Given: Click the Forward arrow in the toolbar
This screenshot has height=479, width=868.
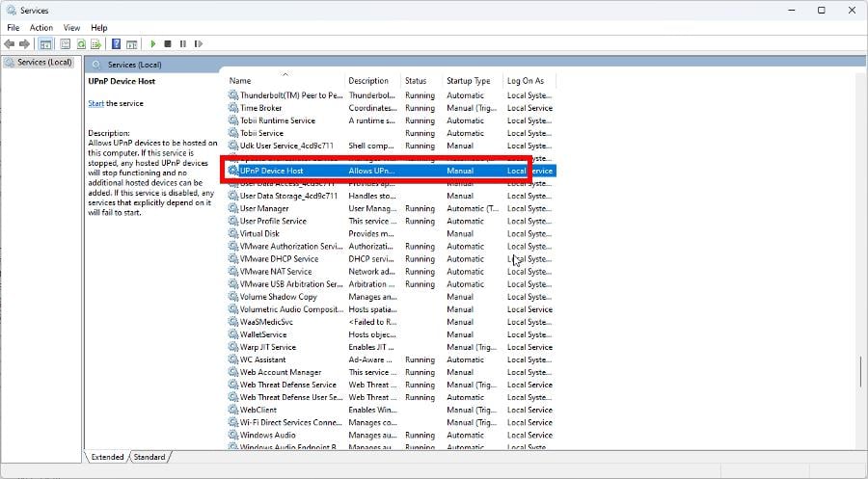Looking at the screenshot, I should click(24, 43).
